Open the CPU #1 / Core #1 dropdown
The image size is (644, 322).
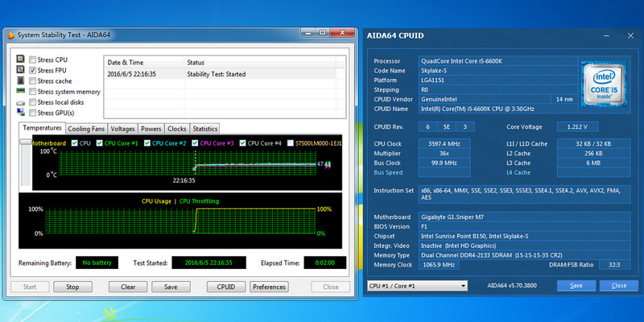click(416, 286)
